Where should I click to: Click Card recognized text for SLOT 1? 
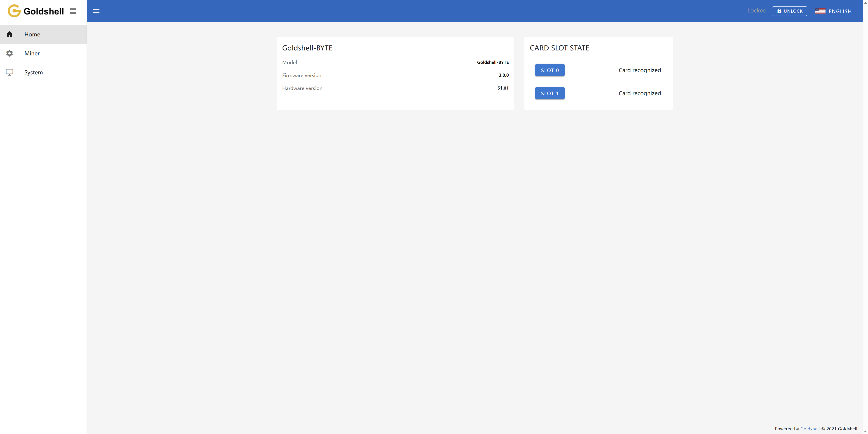[x=639, y=93]
